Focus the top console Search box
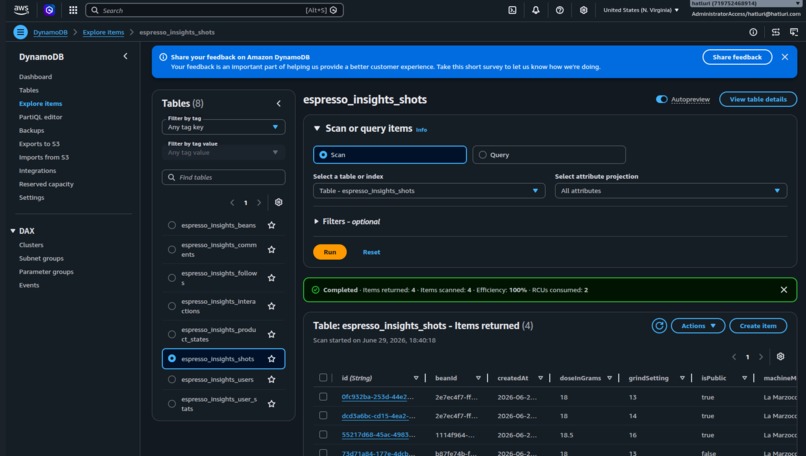Image resolution: width=806 pixels, height=456 pixels. tap(214, 10)
